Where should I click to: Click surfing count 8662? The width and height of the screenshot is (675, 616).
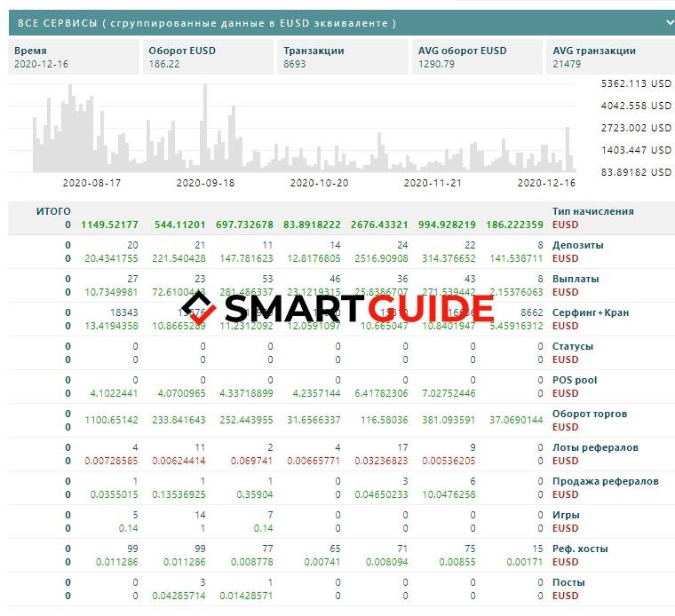pos(532,312)
